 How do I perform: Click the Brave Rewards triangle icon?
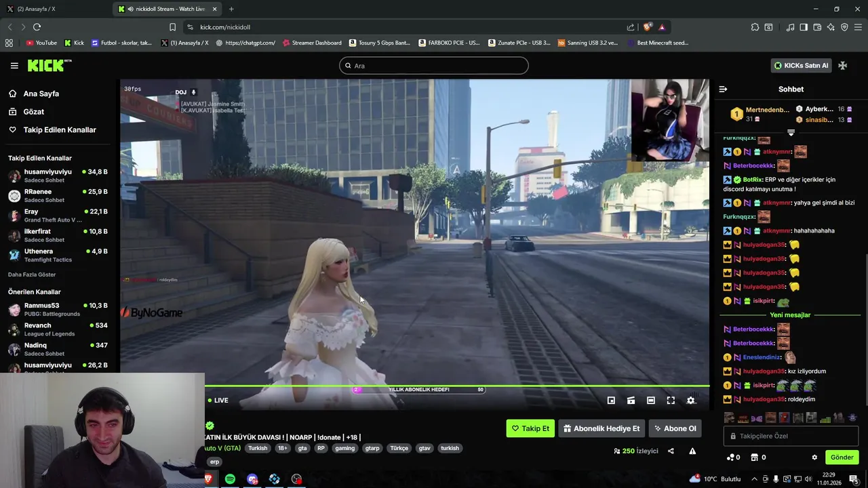[x=662, y=27]
